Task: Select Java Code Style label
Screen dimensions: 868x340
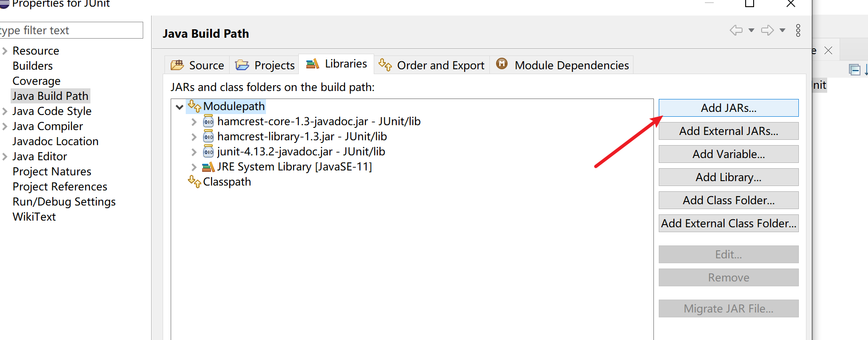Action: 52,111
